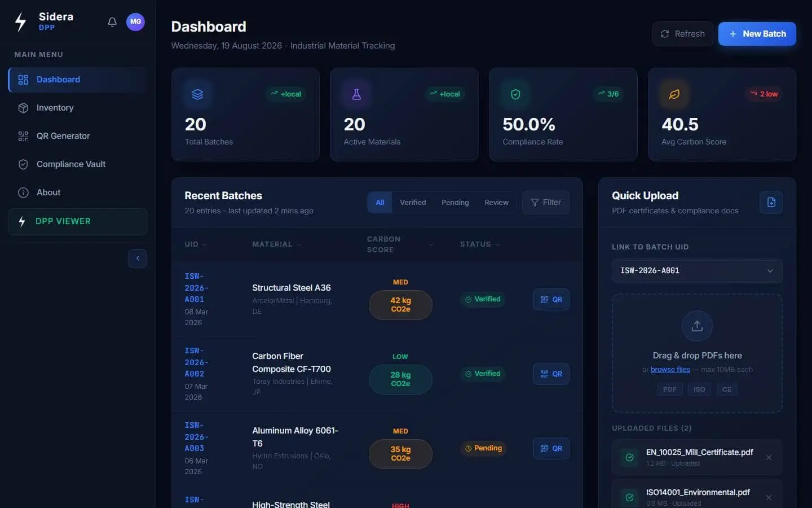The height and width of the screenshot is (508, 812).
Task: Switch to the Pending tab
Action: [455, 203]
